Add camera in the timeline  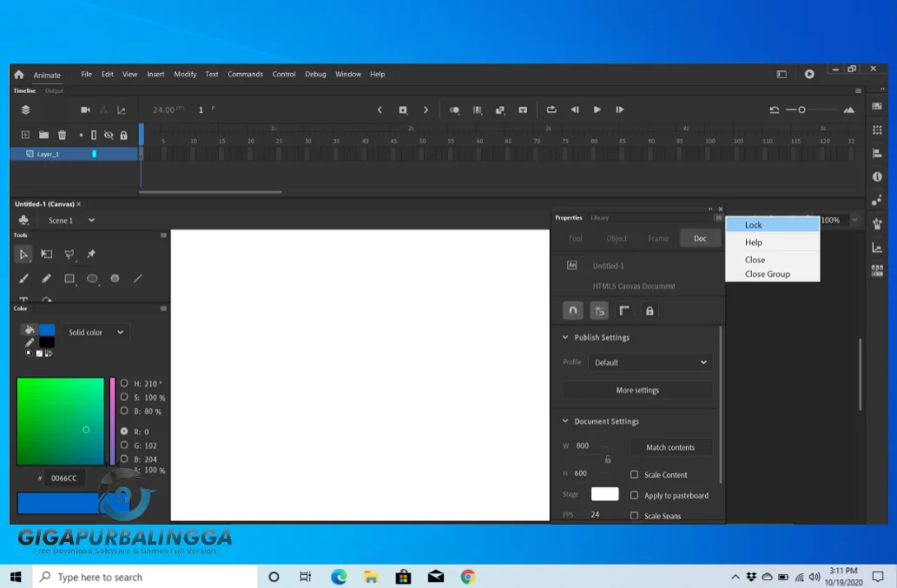pos(85,109)
